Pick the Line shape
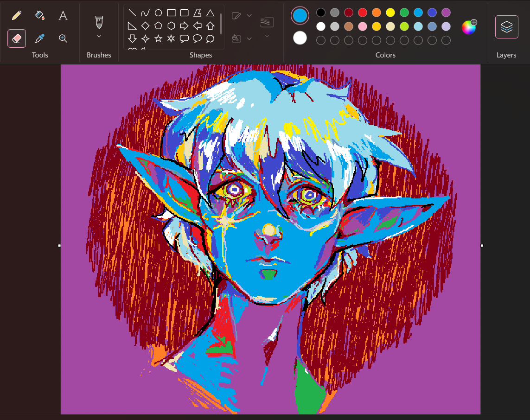This screenshot has width=530, height=420. click(x=132, y=13)
